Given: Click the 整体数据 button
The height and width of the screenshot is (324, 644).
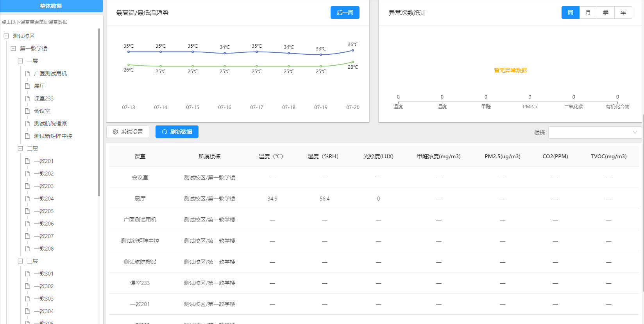Looking at the screenshot, I should (51, 6).
